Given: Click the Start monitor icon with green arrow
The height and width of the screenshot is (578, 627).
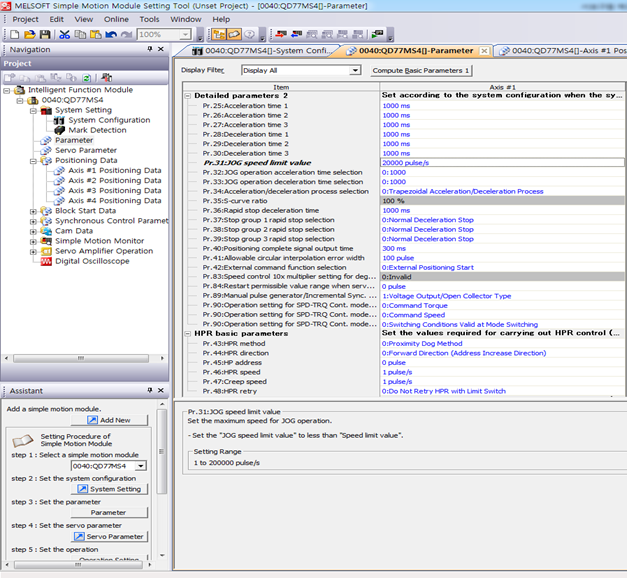Looking at the screenshot, I should click(x=377, y=35).
